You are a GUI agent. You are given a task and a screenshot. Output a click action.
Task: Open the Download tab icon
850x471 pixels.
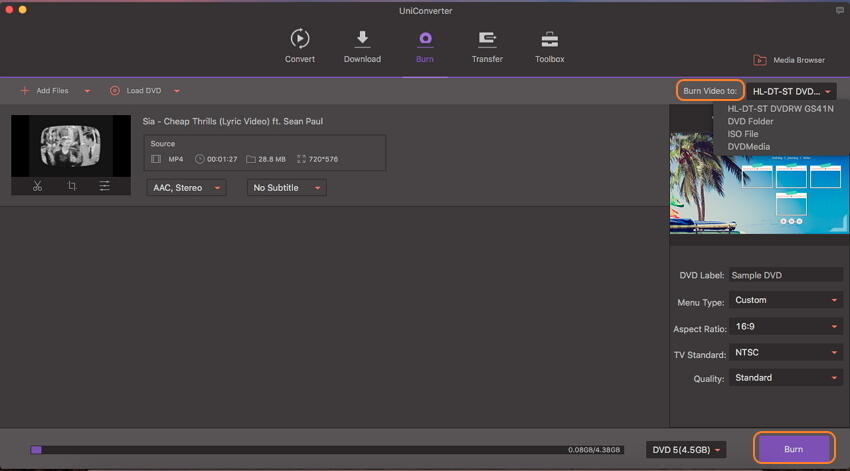[362, 38]
